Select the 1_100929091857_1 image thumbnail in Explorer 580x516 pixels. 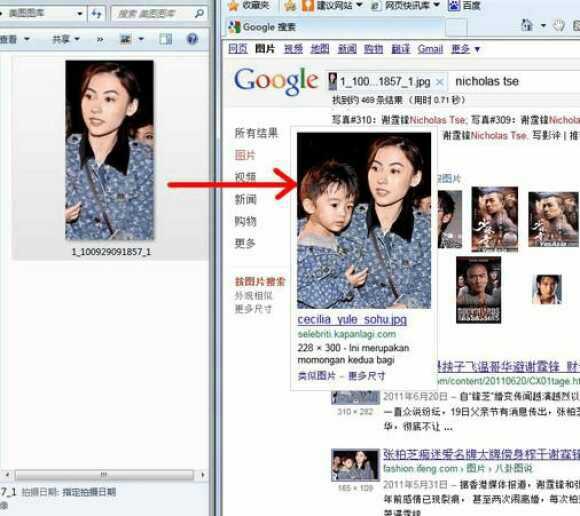click(109, 151)
